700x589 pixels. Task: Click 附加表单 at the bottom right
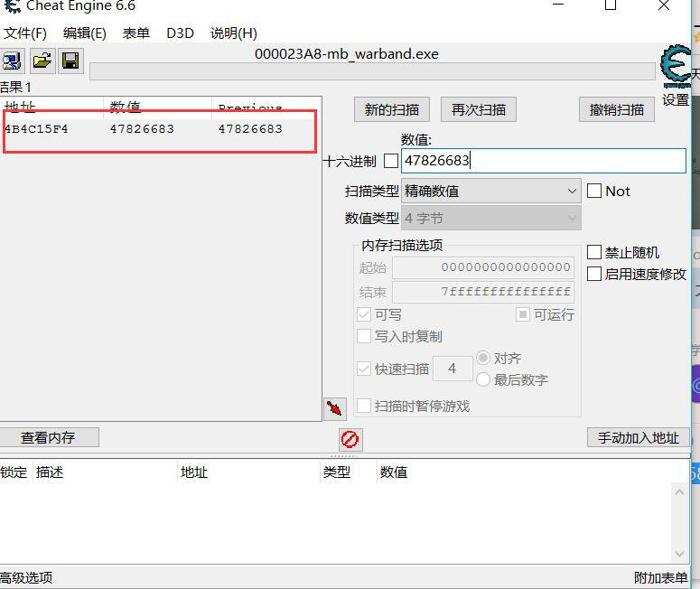(661, 577)
